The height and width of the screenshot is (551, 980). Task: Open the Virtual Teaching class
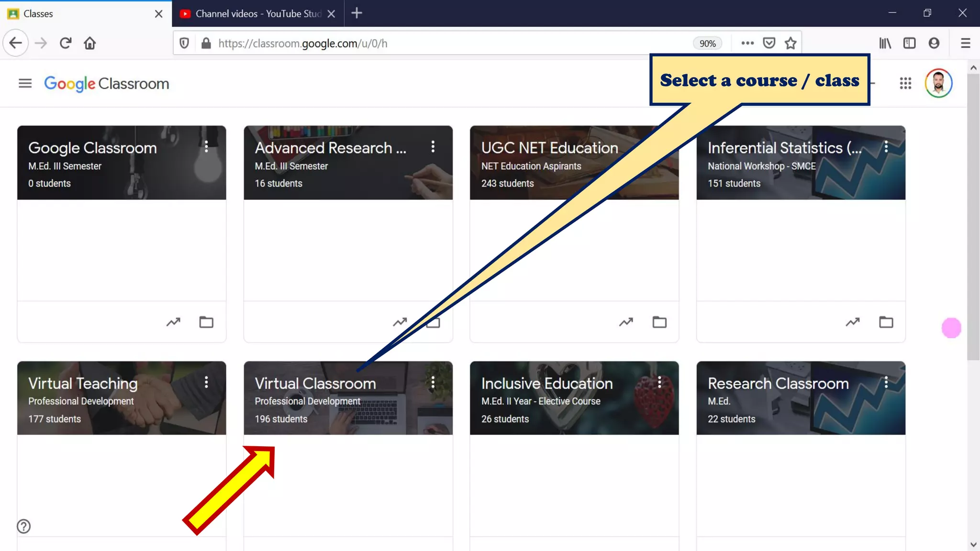(x=83, y=383)
